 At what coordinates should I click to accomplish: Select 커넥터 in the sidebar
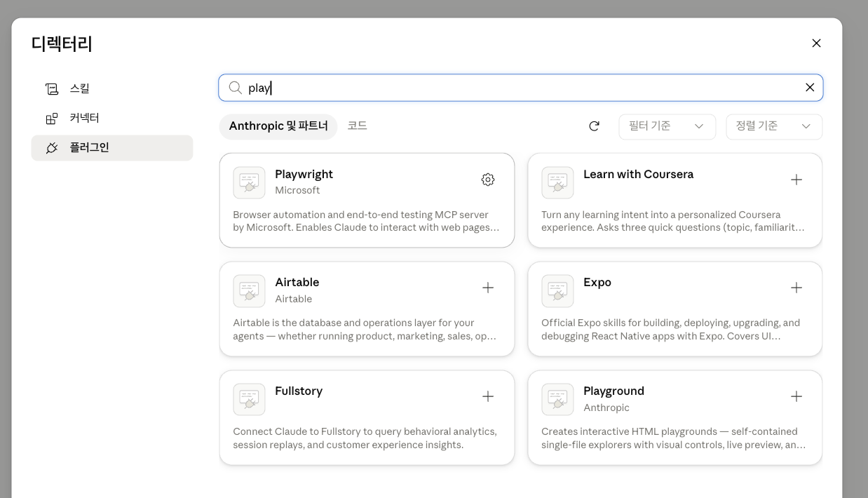[x=112, y=119]
